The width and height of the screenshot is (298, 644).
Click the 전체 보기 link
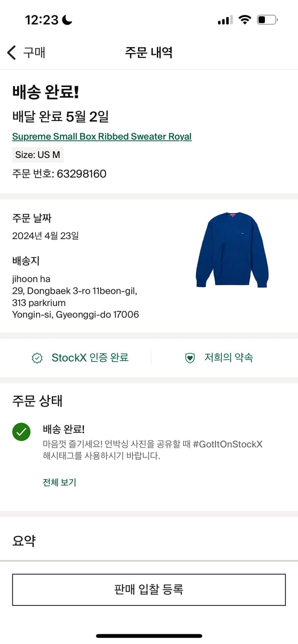[x=59, y=482]
